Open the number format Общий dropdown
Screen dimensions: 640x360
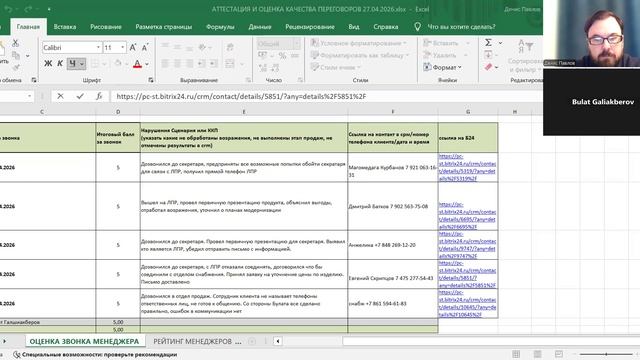point(297,43)
